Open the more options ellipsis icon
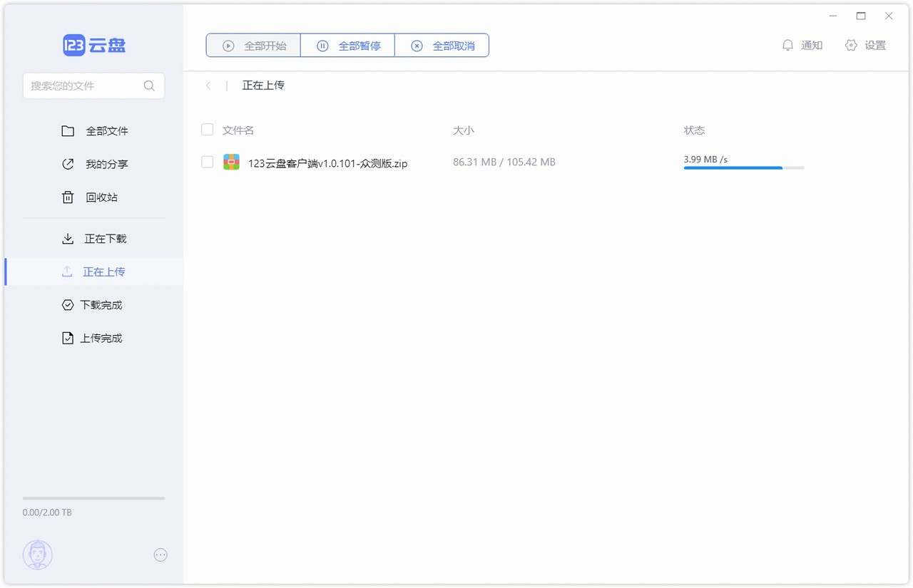Screen dimensions: 913x588 pos(160,555)
